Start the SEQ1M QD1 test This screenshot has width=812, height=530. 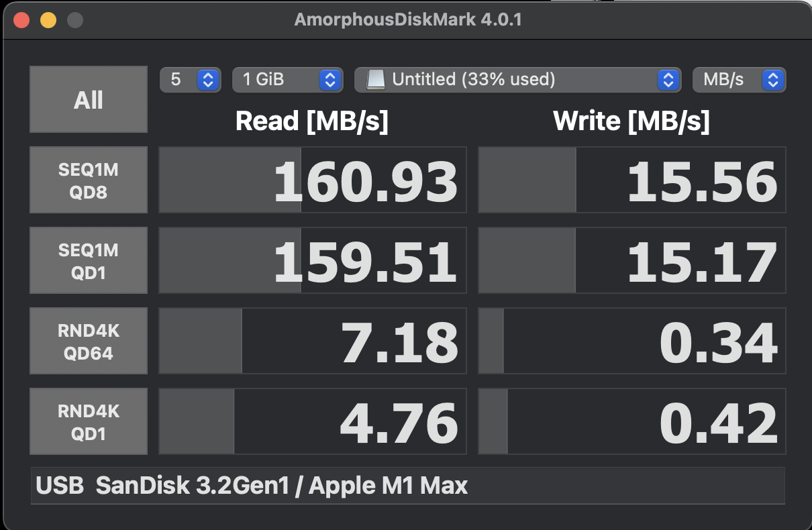(x=88, y=260)
